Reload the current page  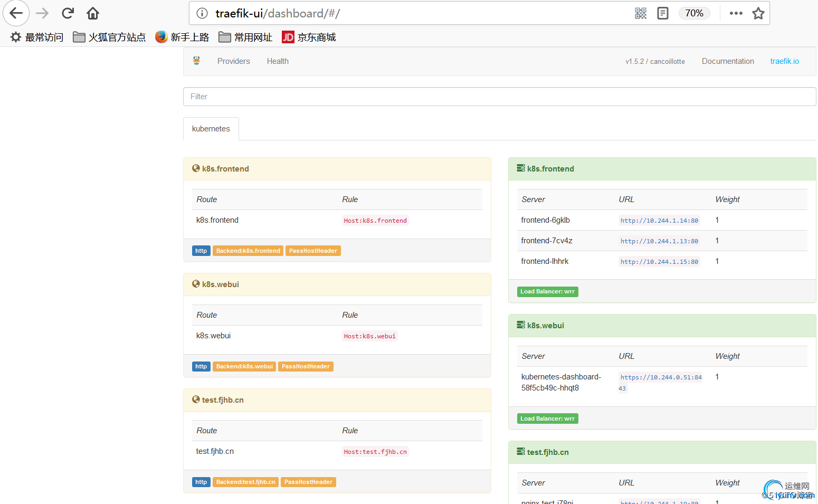68,13
